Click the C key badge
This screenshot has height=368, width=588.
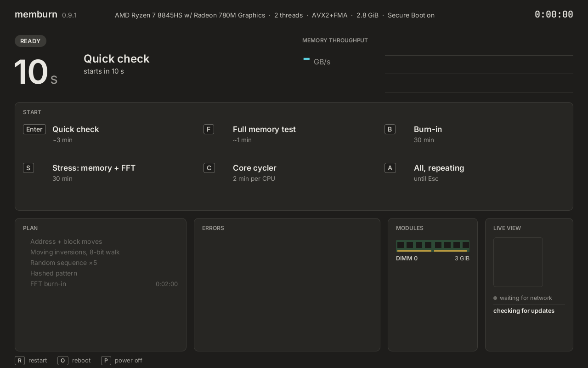209,168
